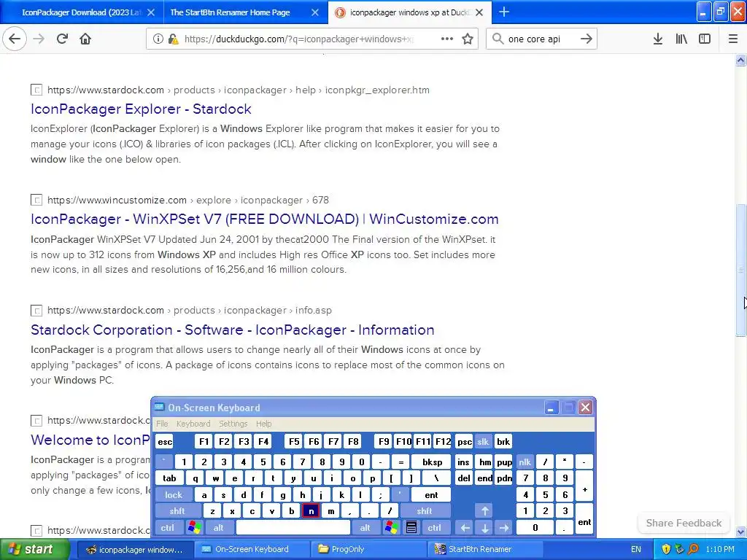The width and height of the screenshot is (747, 560).
Task: Click the application menu key on keyboard
Action: (411, 527)
